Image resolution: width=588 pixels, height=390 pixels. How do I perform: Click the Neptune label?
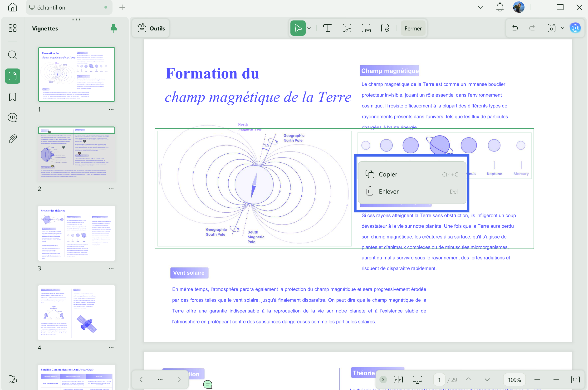coord(494,174)
